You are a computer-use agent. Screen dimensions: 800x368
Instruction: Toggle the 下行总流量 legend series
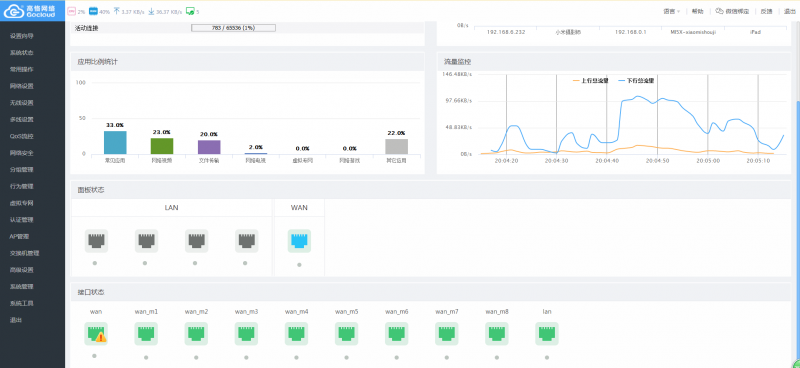click(636, 81)
